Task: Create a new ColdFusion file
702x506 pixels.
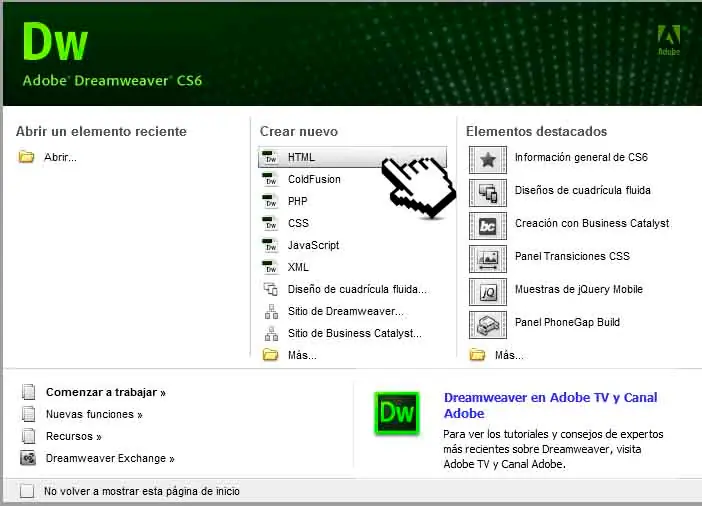Action: click(x=314, y=179)
